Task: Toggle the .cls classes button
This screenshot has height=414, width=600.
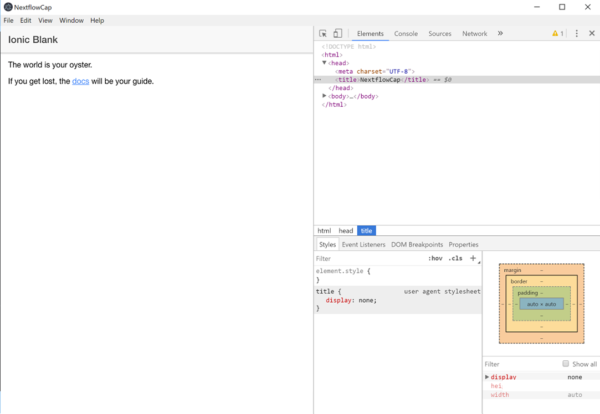Action: pos(455,258)
